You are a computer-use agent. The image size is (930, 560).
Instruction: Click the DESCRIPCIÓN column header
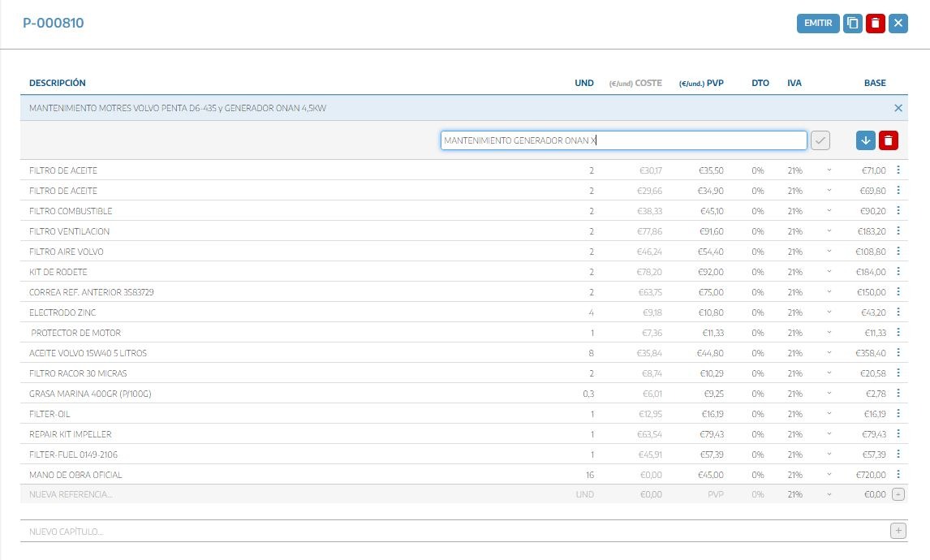[58, 83]
